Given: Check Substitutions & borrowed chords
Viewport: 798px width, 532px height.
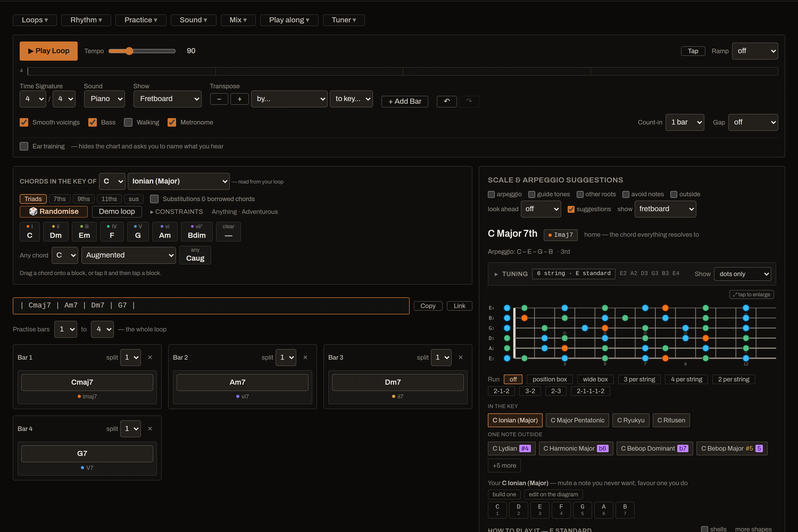Looking at the screenshot, I should pos(154,199).
